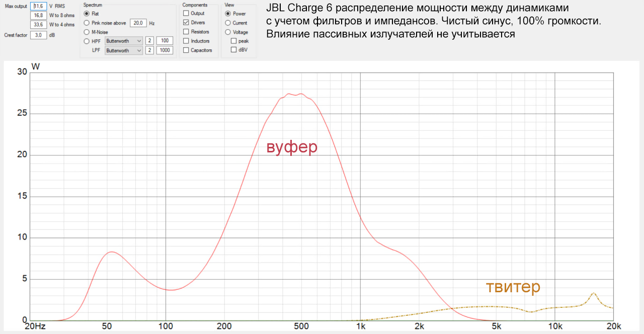Select the HPF spectrum radio button
Viewport: 644px width, 334px height.
pos(87,41)
